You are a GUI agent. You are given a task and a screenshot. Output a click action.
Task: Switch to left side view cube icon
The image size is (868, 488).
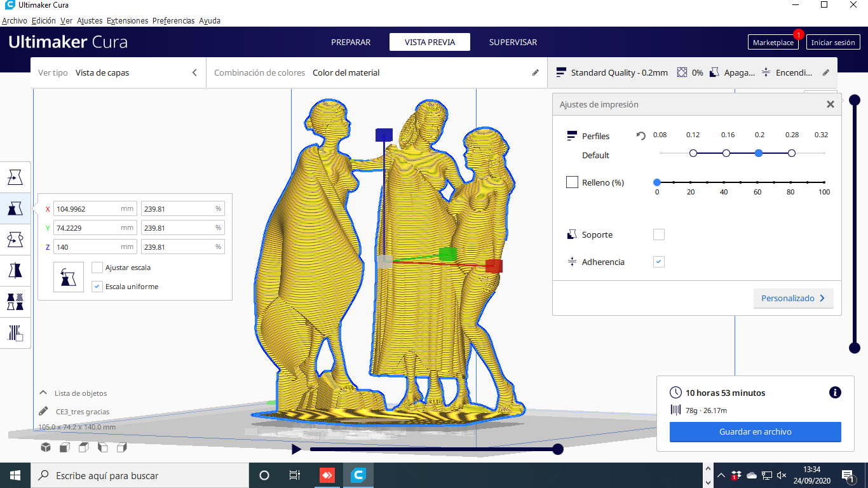[x=103, y=447]
